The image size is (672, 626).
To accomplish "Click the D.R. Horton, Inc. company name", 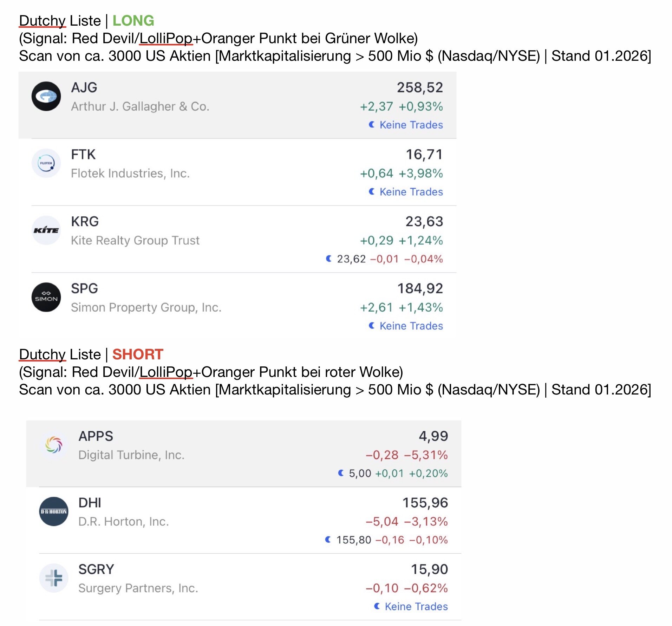I will pyautogui.click(x=124, y=522).
